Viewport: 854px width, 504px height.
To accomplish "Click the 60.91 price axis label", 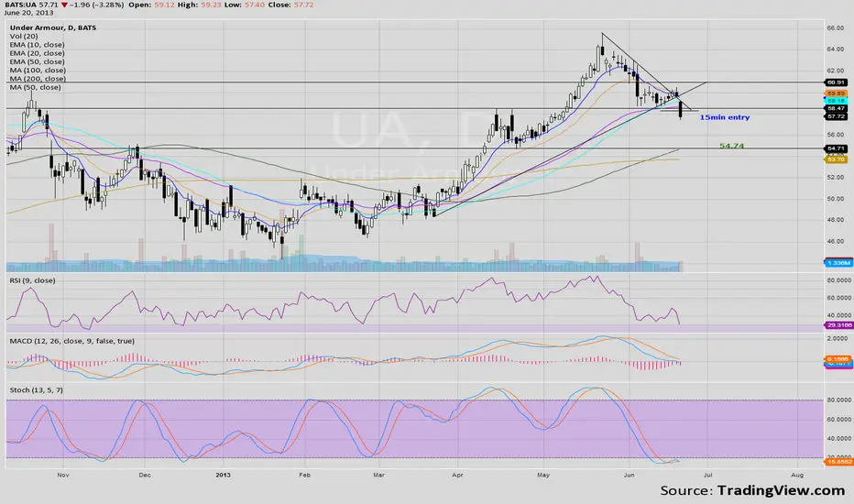I will coord(836,82).
